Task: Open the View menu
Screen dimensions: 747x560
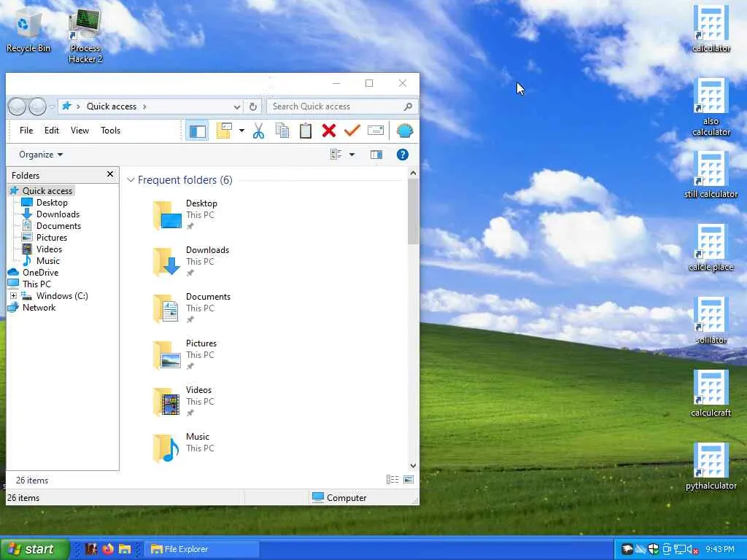Action: (80, 131)
